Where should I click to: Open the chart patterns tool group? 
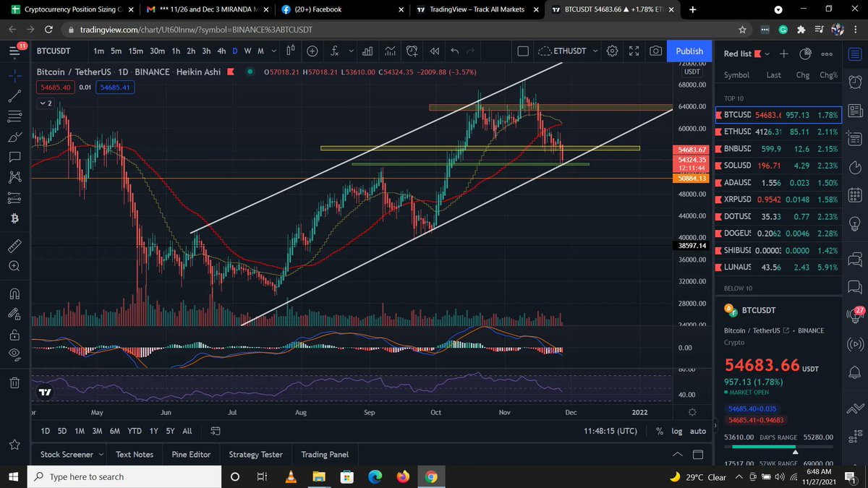(14, 177)
